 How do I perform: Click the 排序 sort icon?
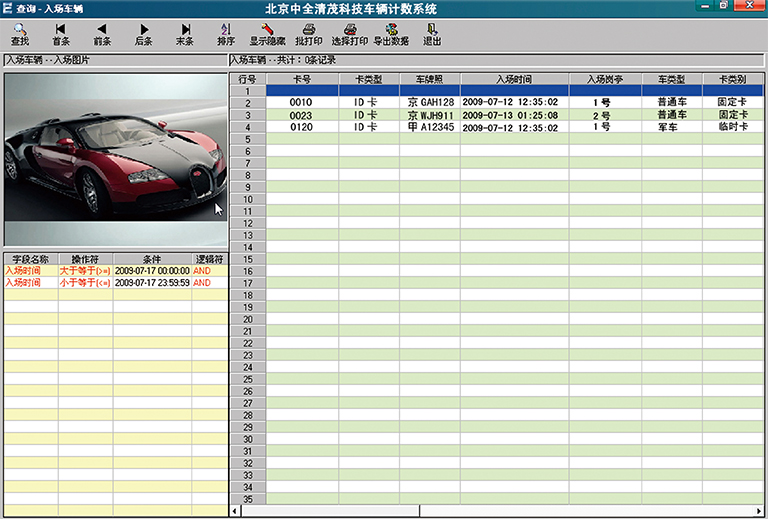pos(226,34)
